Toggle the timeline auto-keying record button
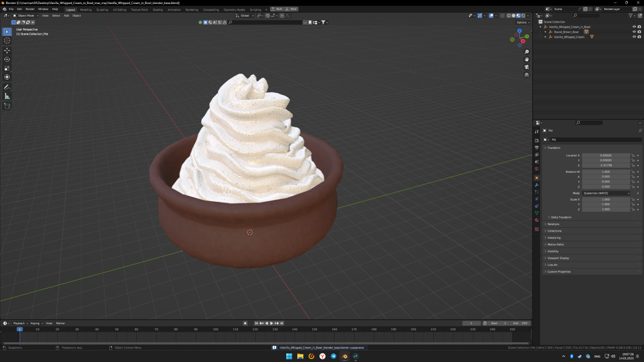The image size is (644, 362). pyautogui.click(x=245, y=323)
